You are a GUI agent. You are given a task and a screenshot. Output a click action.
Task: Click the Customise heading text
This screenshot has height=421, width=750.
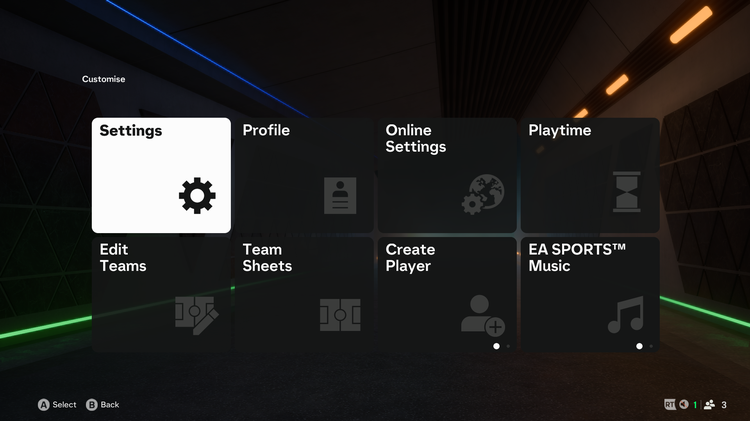coord(103,79)
